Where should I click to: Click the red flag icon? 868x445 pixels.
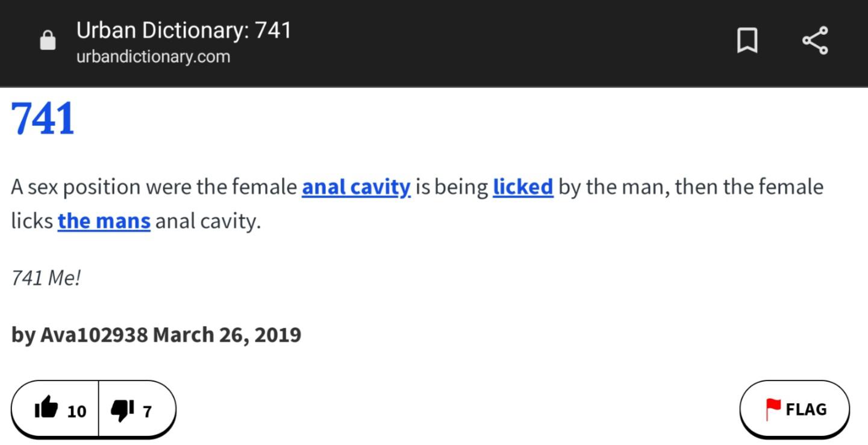773,409
